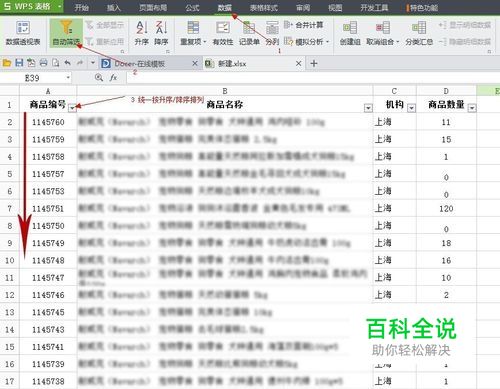Click the print preview icon

tap(55, 63)
